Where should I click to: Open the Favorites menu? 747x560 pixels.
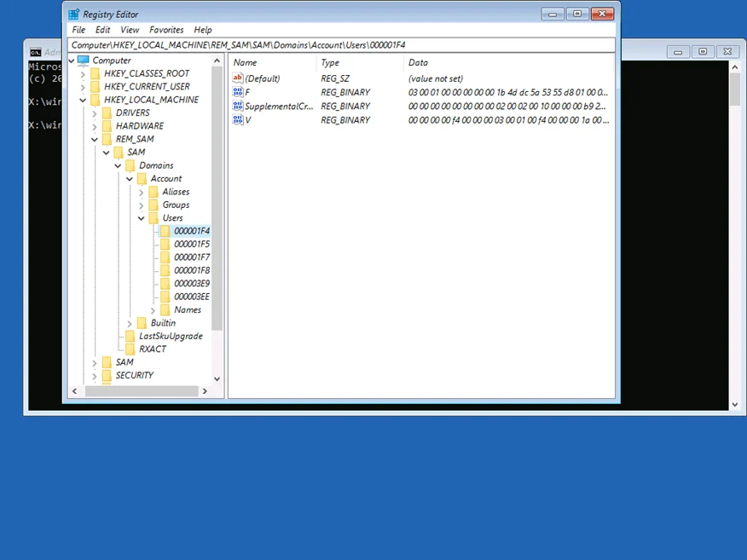[x=166, y=30]
